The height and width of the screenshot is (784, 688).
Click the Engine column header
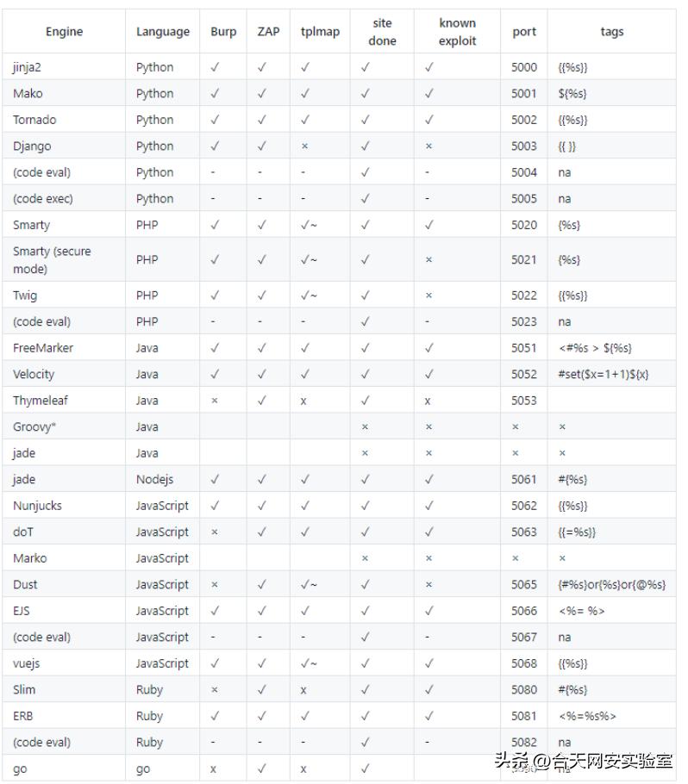click(x=64, y=32)
